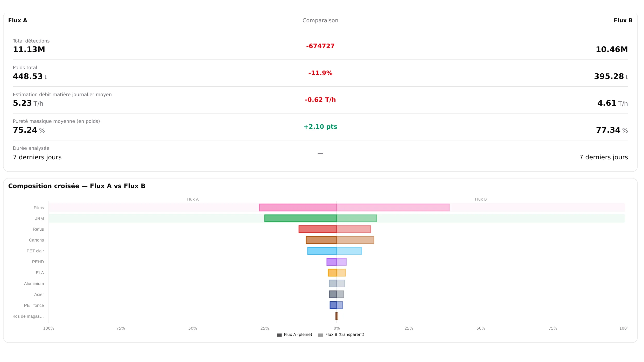
Task: Select the PET clair bar for Flux A
Action: tap(322, 251)
